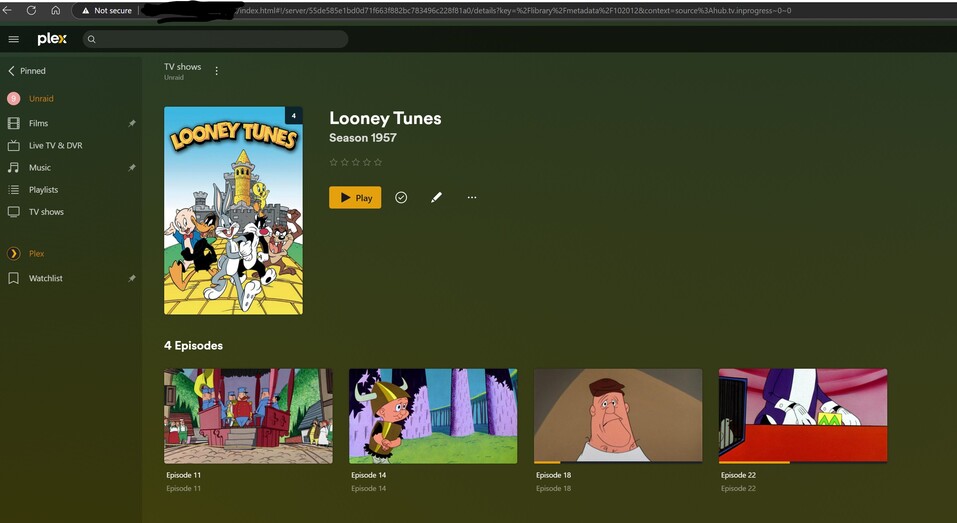Screen dimensions: 957x523
Task: Open Looney Tunes show title link
Action: [385, 118]
